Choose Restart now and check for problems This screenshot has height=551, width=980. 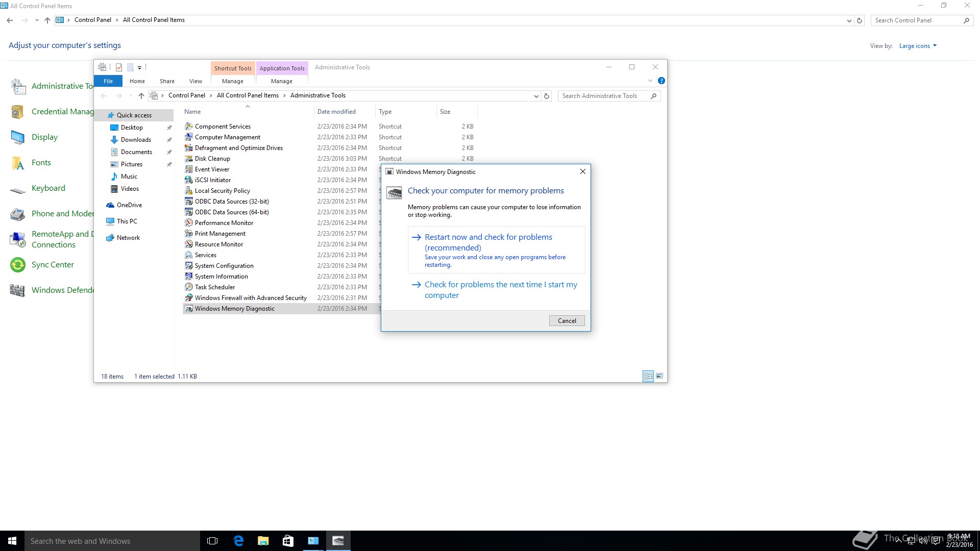496,250
